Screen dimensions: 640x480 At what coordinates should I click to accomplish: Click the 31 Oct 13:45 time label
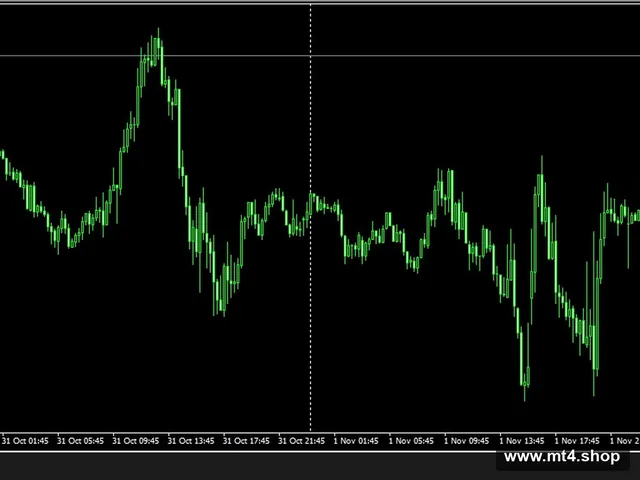click(191, 441)
